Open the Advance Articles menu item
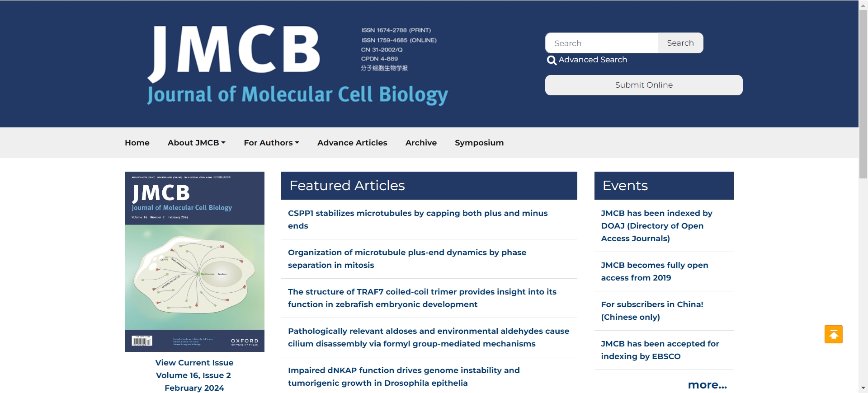The width and height of the screenshot is (868, 393). pos(352,143)
